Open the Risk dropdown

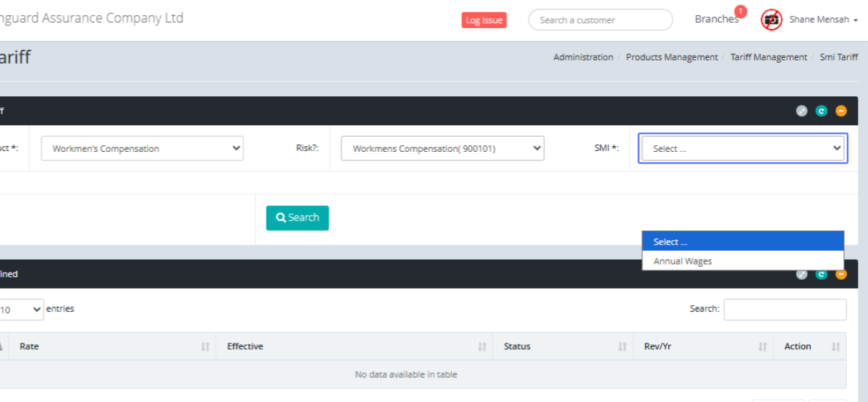pos(442,148)
